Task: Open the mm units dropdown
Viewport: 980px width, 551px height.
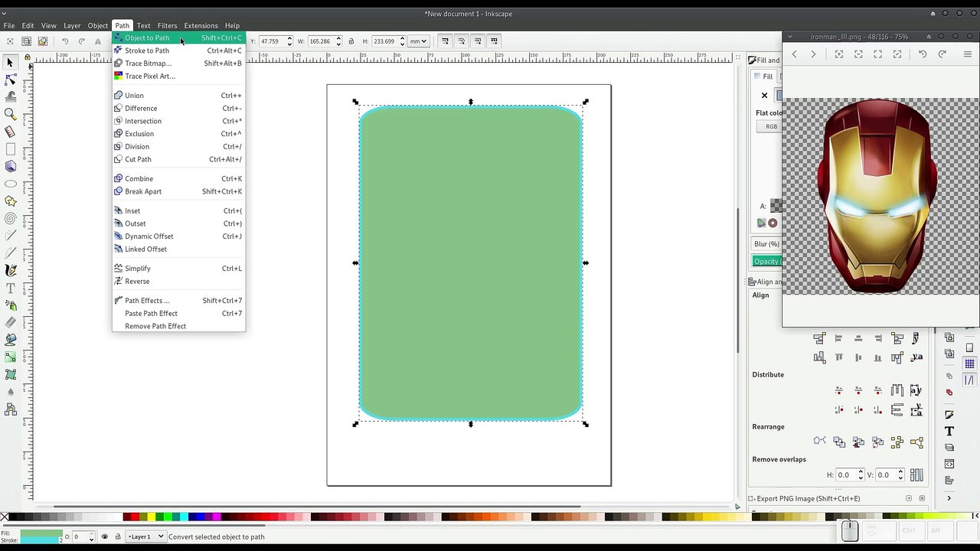Action: 418,41
